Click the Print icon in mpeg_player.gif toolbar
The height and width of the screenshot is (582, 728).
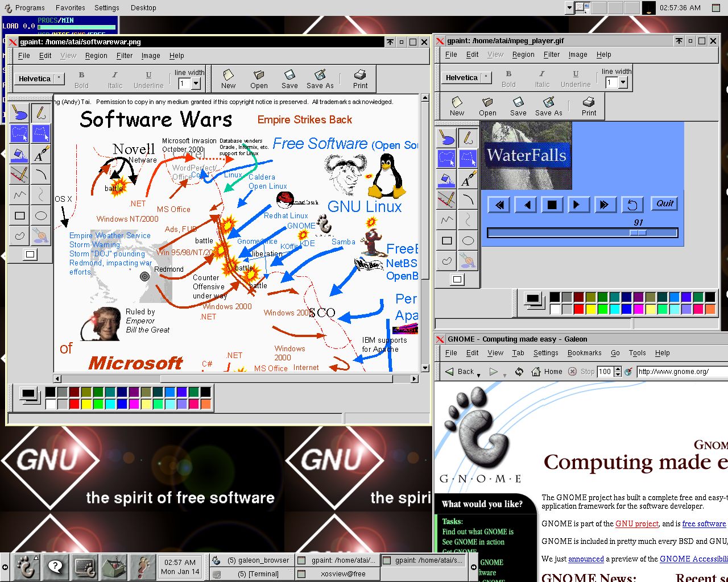tap(589, 106)
